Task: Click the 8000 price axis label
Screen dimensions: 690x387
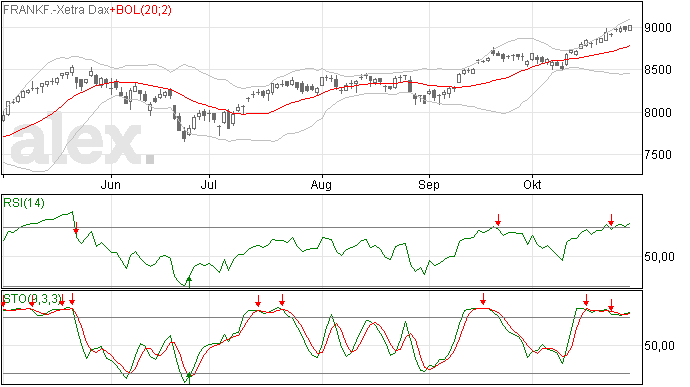Action: (658, 112)
